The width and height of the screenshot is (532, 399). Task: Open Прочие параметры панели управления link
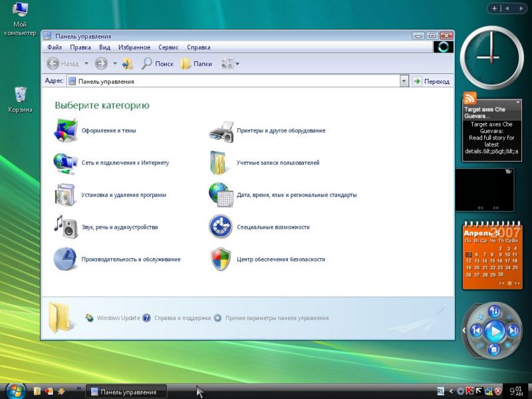(x=271, y=318)
